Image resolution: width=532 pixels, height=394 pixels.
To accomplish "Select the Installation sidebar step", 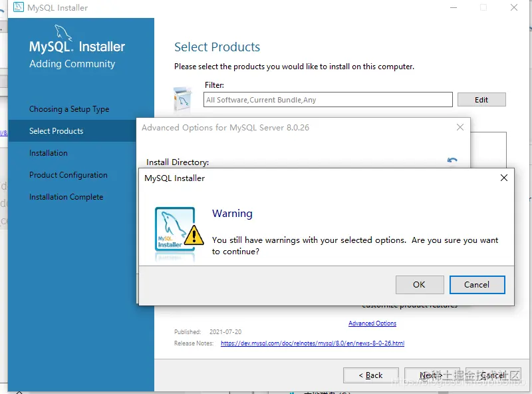I will pos(49,153).
